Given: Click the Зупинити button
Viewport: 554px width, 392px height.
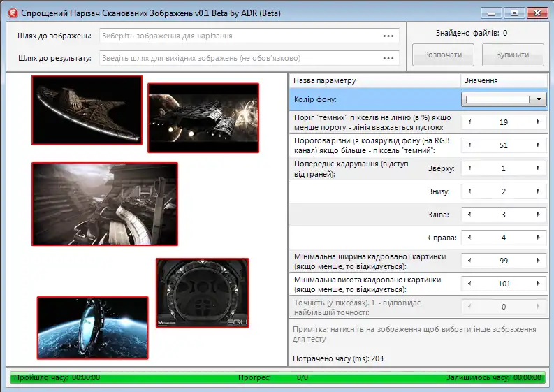Looking at the screenshot, I should coord(513,55).
